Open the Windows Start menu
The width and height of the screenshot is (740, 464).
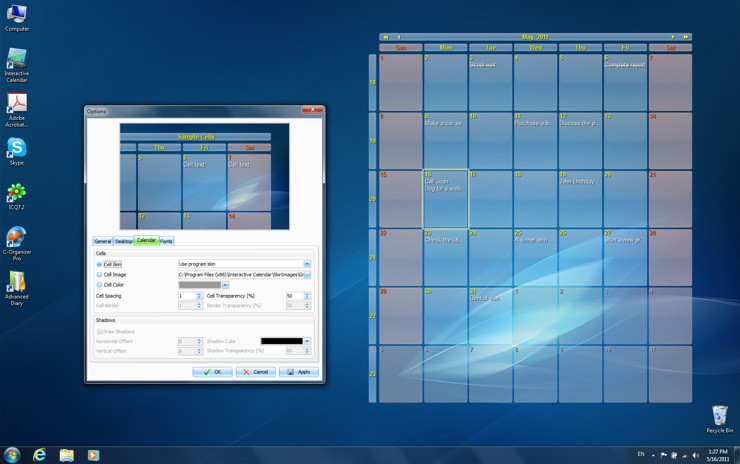pyautogui.click(x=12, y=455)
